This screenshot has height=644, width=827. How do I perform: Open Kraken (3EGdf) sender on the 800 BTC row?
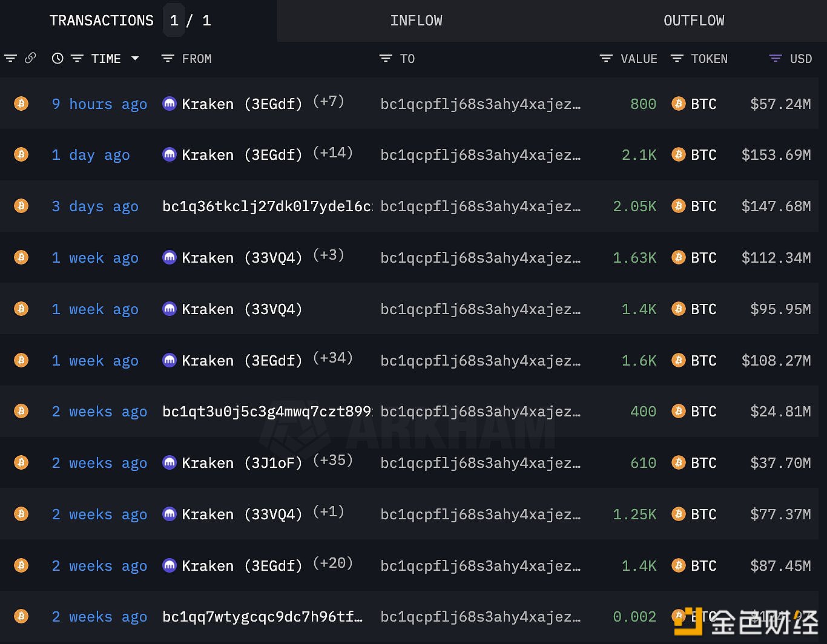pos(242,104)
